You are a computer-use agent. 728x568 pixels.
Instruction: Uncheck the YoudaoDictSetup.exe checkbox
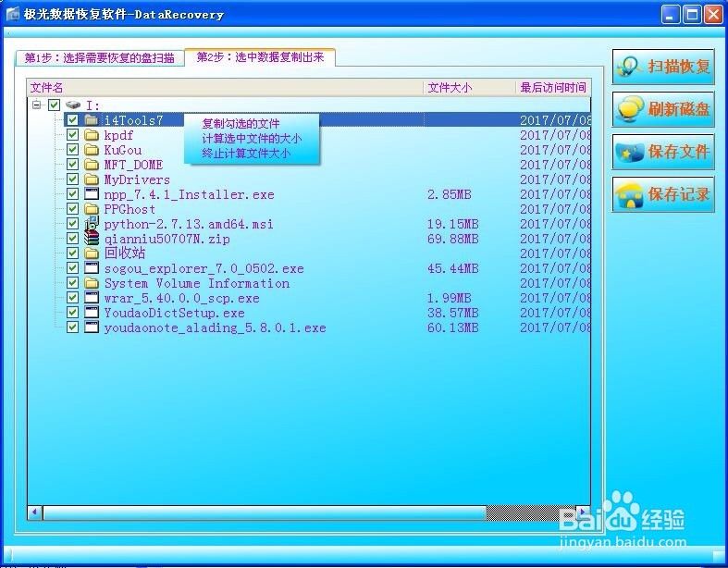coord(72,313)
